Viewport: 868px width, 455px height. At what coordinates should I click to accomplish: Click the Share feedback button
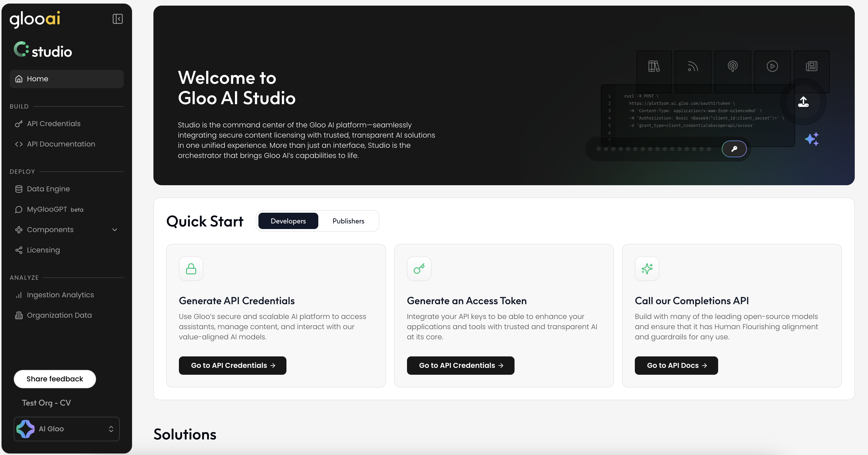click(55, 379)
